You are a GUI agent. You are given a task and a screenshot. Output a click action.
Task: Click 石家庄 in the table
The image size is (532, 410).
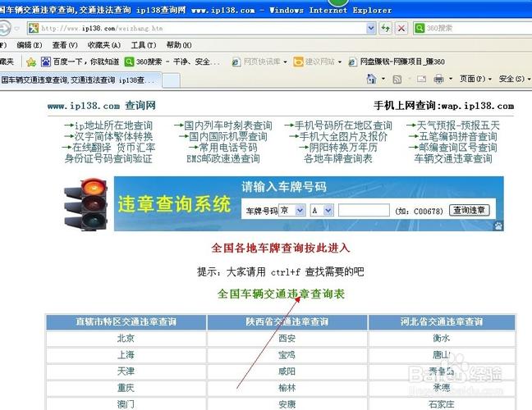(441, 404)
